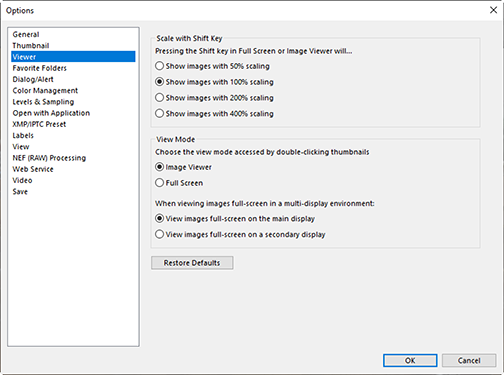Open the Web Service options
This screenshot has height=375, width=504.
coord(33,169)
